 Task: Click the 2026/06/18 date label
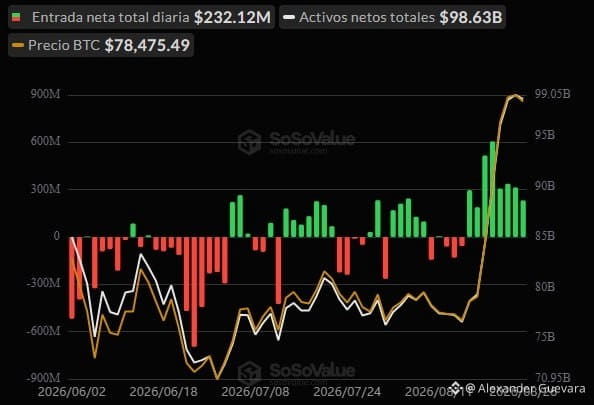[x=163, y=392]
